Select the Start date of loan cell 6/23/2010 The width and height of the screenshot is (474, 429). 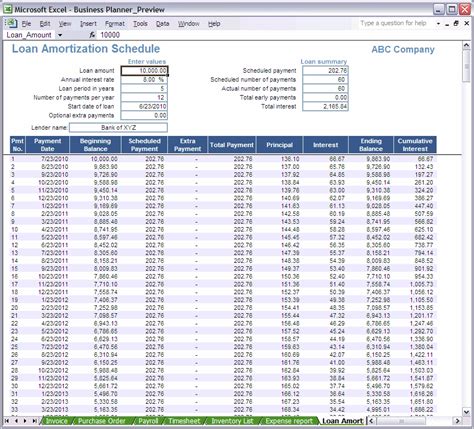144,106
